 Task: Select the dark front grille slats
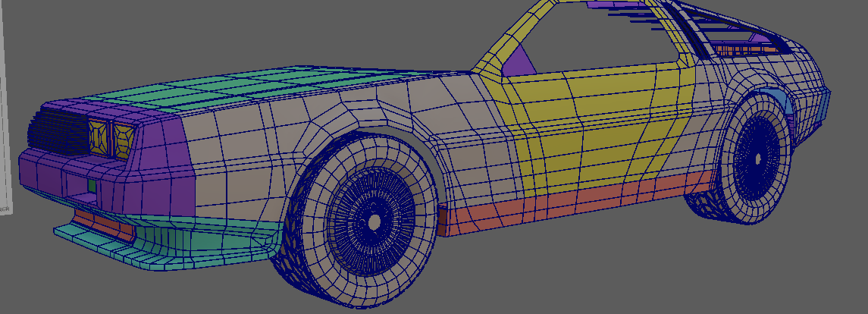pyautogui.click(x=58, y=130)
